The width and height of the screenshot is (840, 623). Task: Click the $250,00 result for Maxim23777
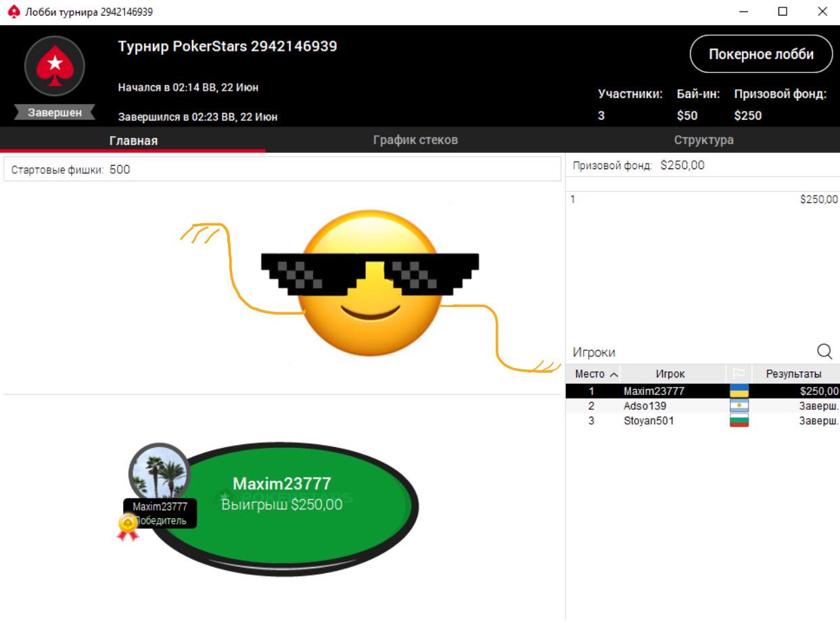818,391
